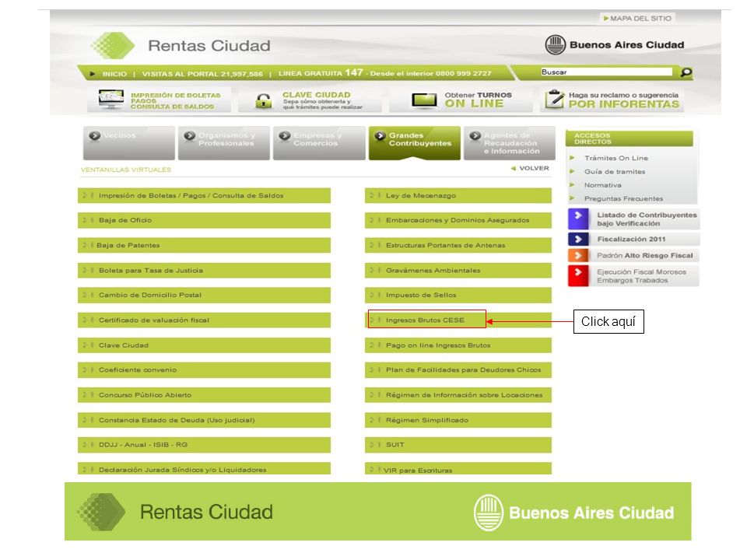Click the search magnifier icon
Viewport: 747px width, 560px height.
pos(686,72)
